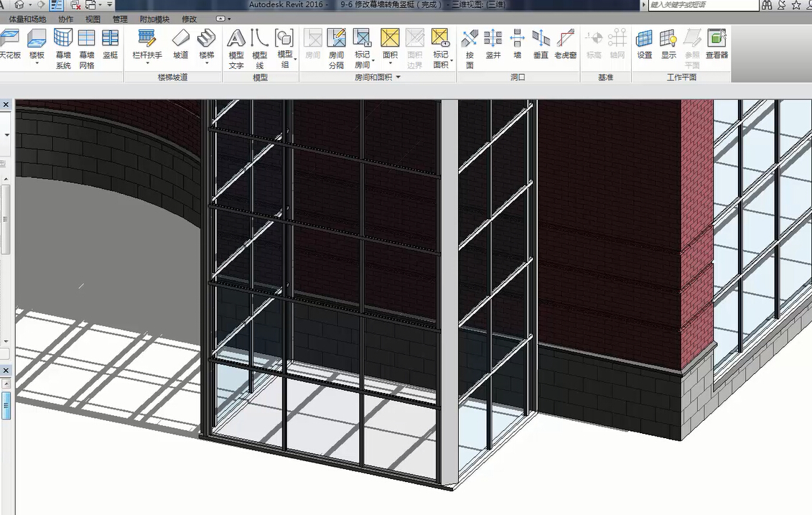Switch to the 视图 ribbon tab
The image size is (812, 515).
click(93, 19)
